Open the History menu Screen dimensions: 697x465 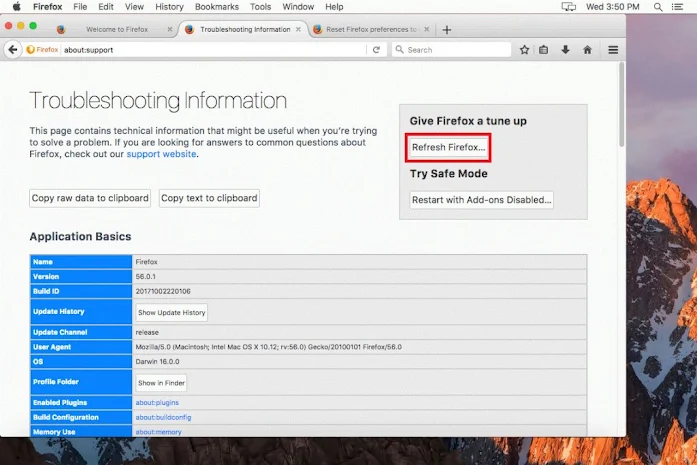point(169,7)
